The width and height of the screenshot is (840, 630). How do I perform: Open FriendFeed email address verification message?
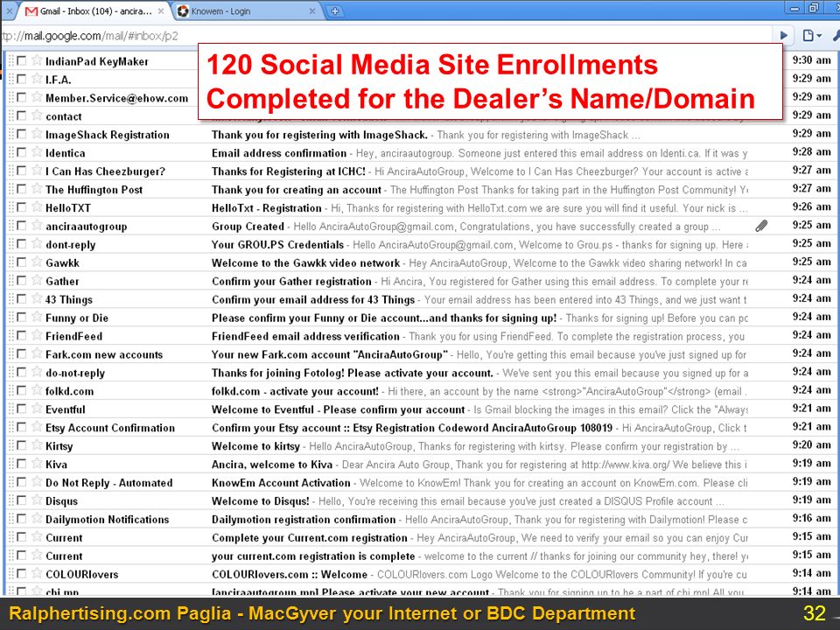[x=305, y=336]
